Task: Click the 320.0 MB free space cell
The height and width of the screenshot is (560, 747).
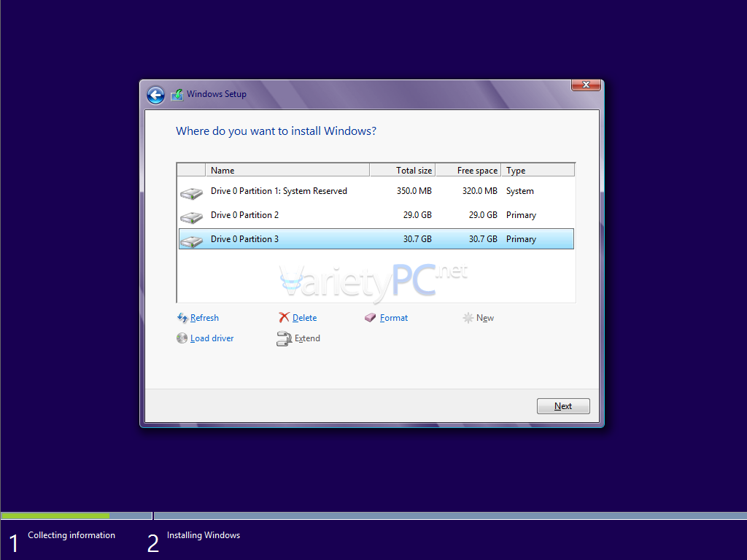Action: click(x=480, y=191)
